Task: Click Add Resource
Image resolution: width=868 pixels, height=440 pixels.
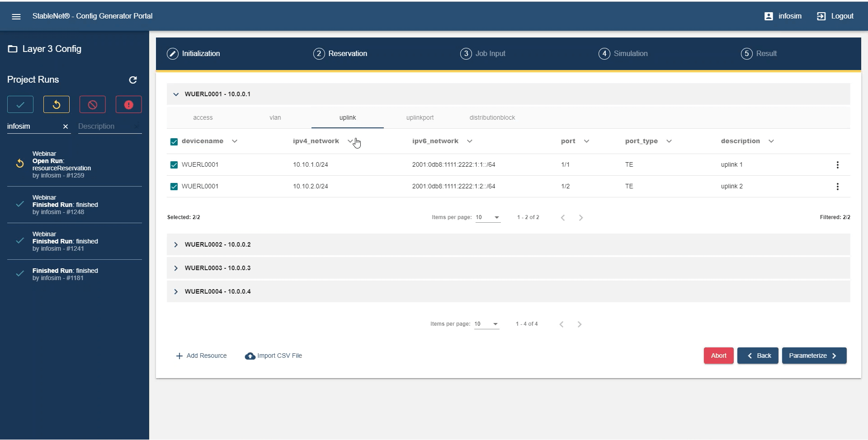Action: tap(201, 356)
